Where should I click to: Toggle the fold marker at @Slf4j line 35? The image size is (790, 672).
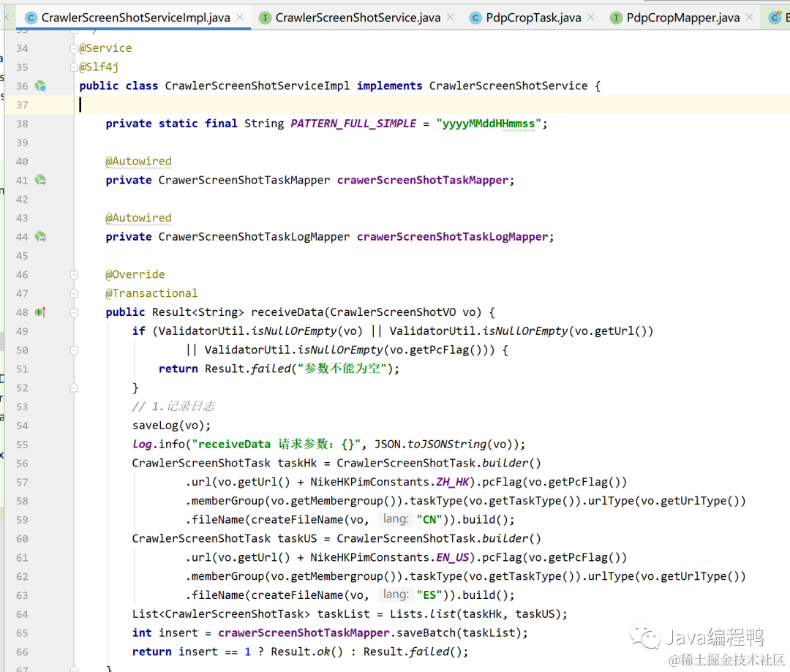[74, 67]
